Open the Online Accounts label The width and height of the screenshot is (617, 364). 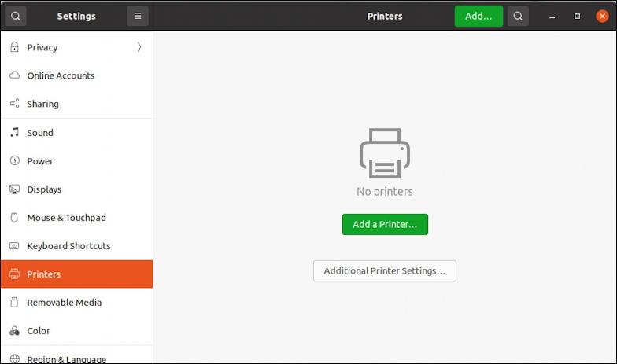tap(61, 75)
